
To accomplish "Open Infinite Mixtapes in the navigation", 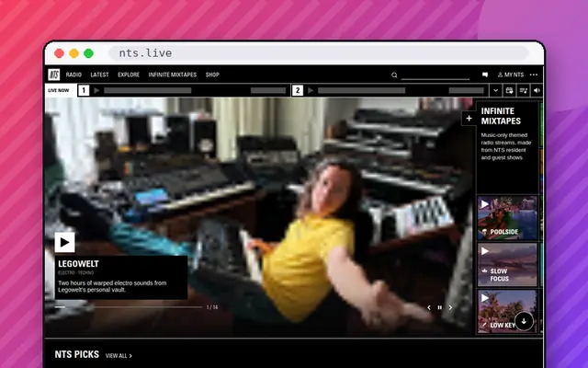I will pos(173,75).
